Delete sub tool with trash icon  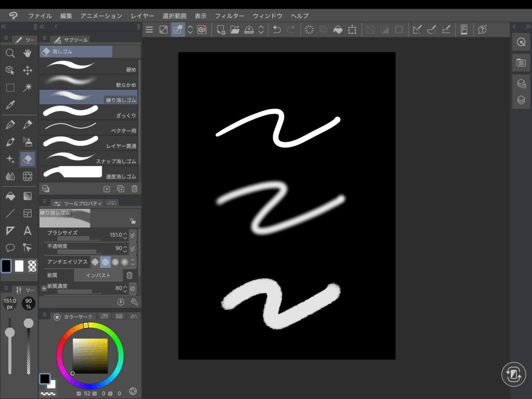[x=135, y=189]
